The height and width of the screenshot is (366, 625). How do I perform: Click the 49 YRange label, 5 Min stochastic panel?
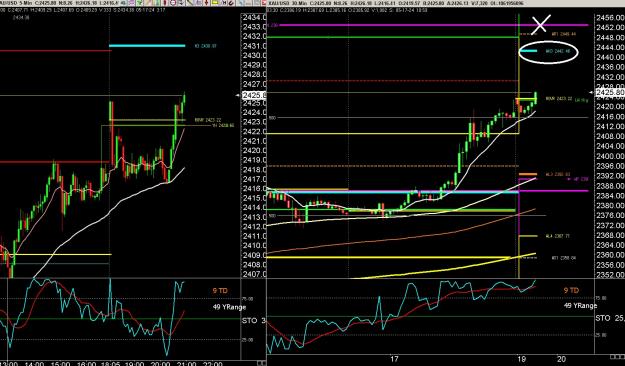click(x=229, y=307)
